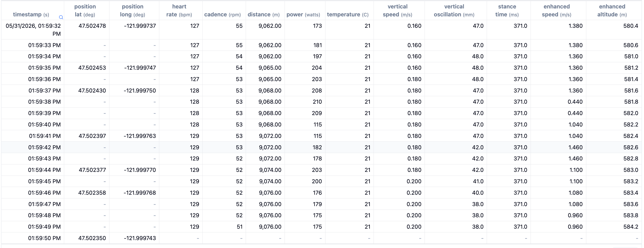This screenshot has height=248, width=644.
Task: Select the cadence (rpm) column header
Action: pyautogui.click(x=222, y=15)
